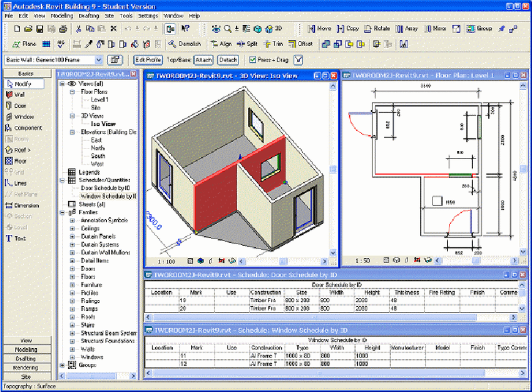Click the Edit Profile button
Screen dimensions: 532x392
point(148,60)
